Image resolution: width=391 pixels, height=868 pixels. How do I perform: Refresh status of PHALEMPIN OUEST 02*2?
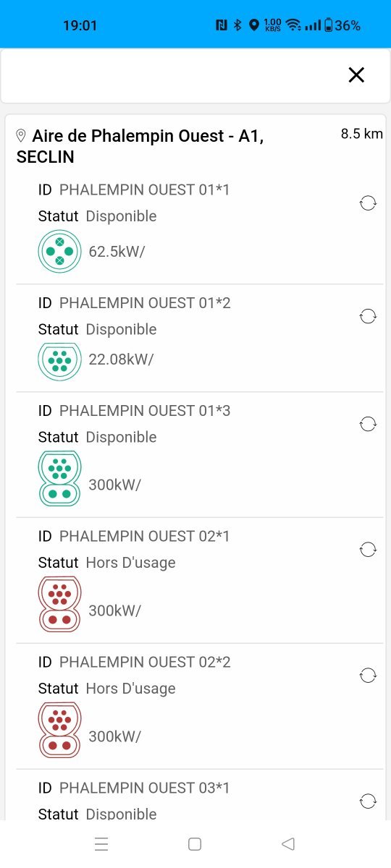point(368,676)
